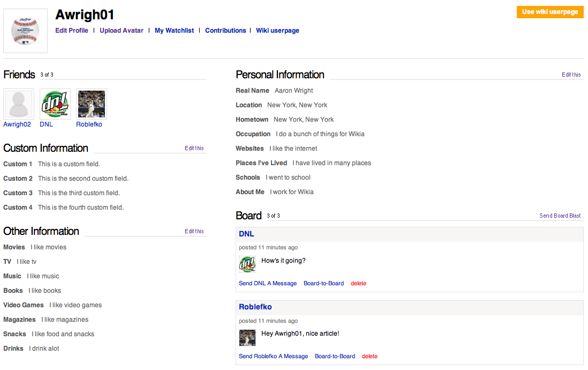
Task: Click DNL's small avatar in board post
Action: click(247, 264)
